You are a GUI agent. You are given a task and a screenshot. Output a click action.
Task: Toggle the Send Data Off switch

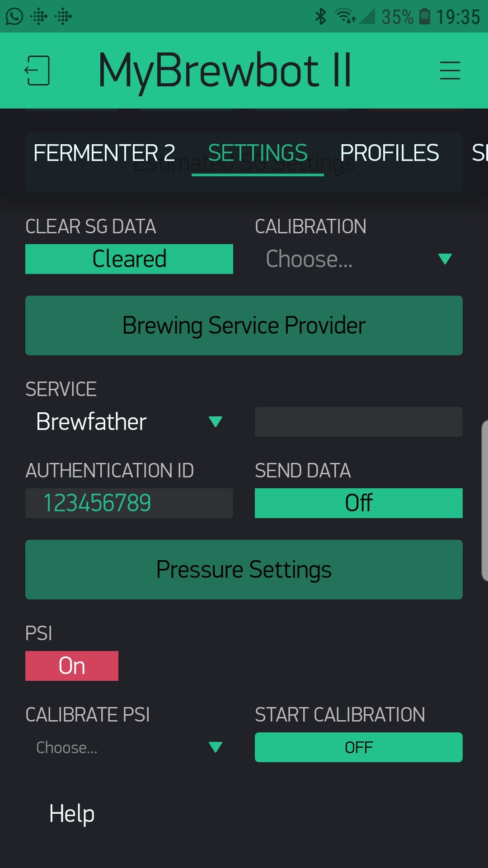pos(359,503)
